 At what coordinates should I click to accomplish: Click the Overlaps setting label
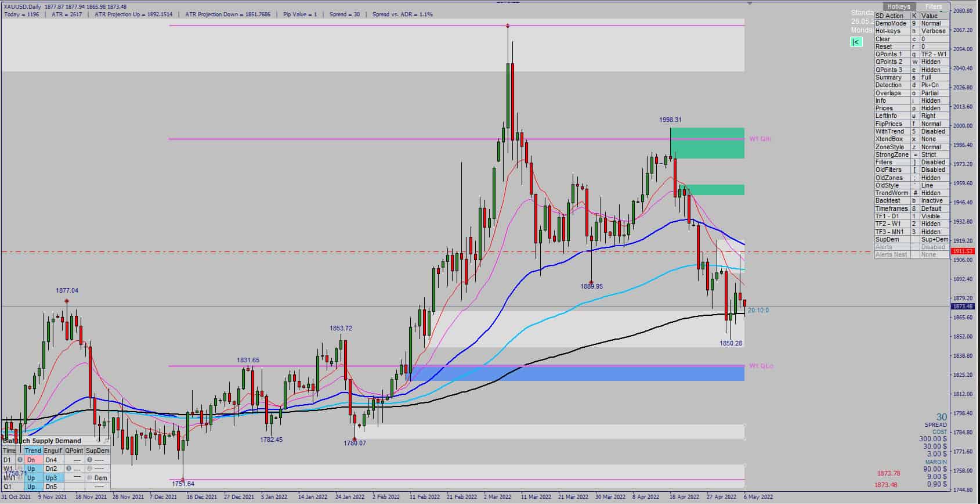(888, 93)
